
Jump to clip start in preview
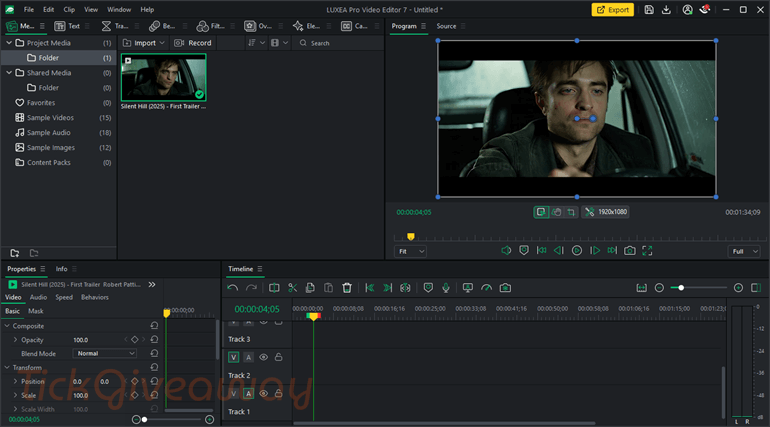[541, 251]
